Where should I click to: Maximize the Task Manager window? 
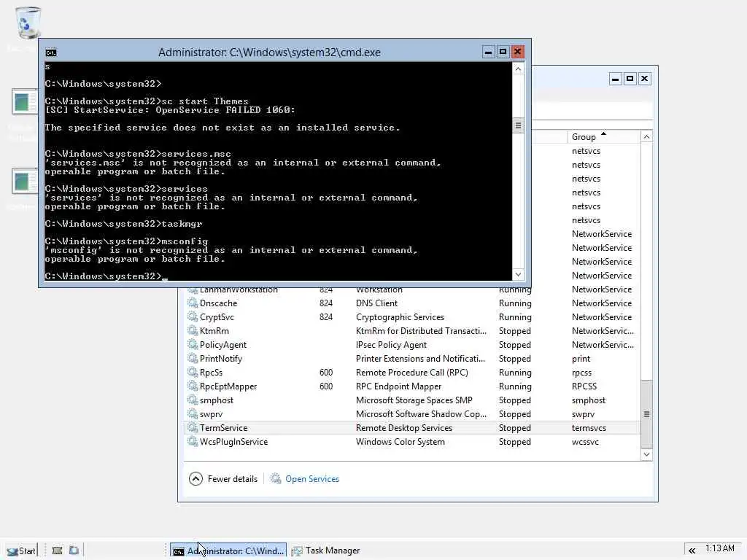[x=630, y=79]
